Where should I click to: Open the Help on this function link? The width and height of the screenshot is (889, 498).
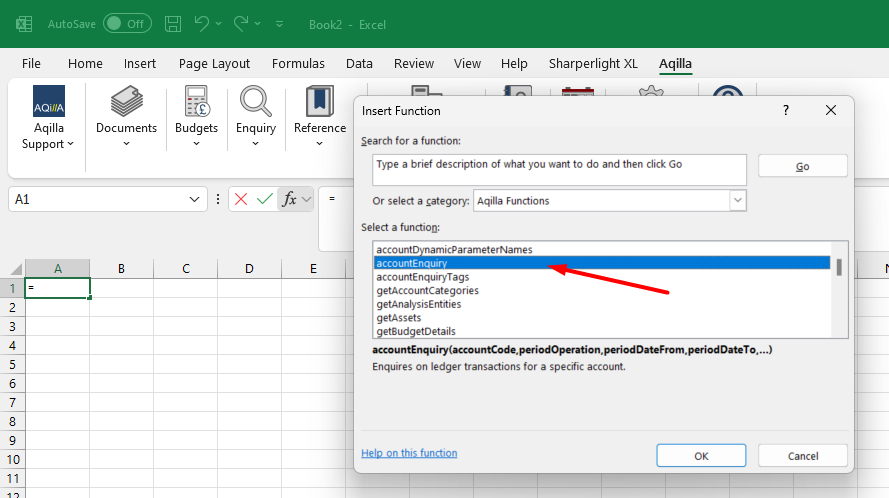(x=409, y=453)
